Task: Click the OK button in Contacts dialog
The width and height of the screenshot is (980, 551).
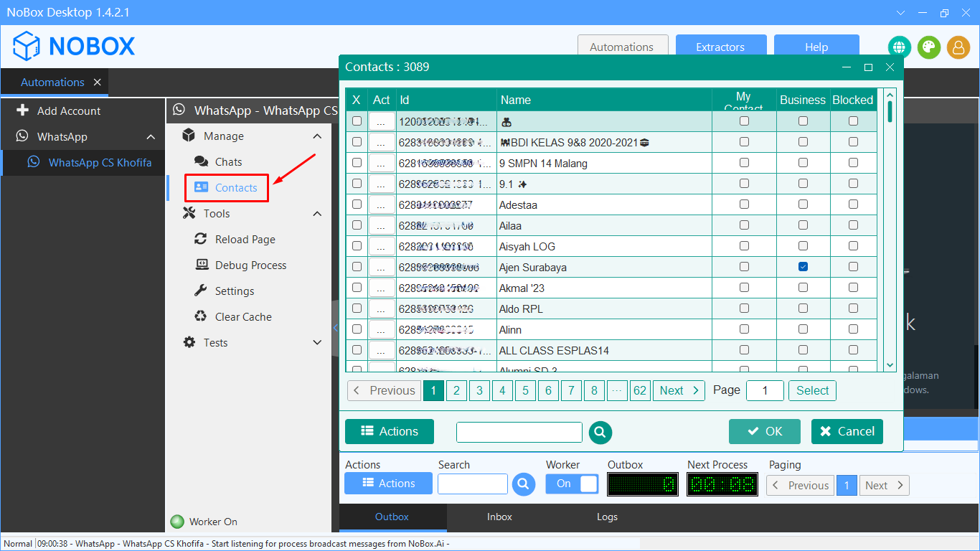Action: 765,431
